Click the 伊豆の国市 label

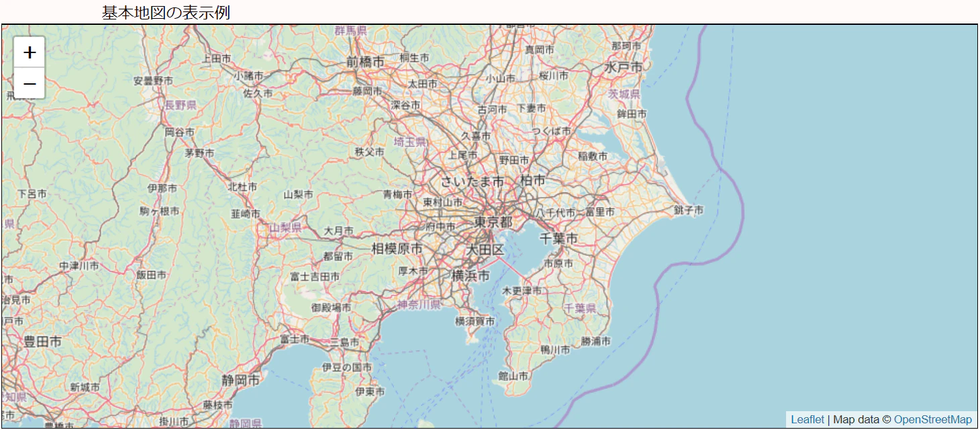point(347,368)
